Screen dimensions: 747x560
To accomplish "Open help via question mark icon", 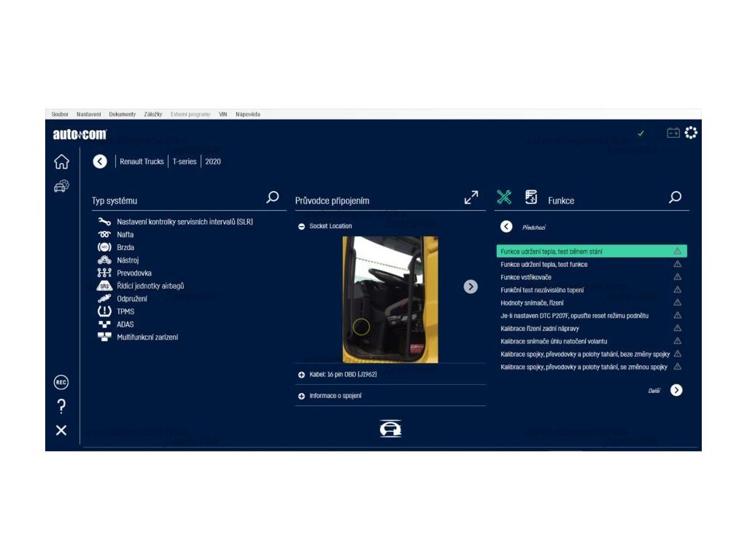I will pyautogui.click(x=61, y=406).
